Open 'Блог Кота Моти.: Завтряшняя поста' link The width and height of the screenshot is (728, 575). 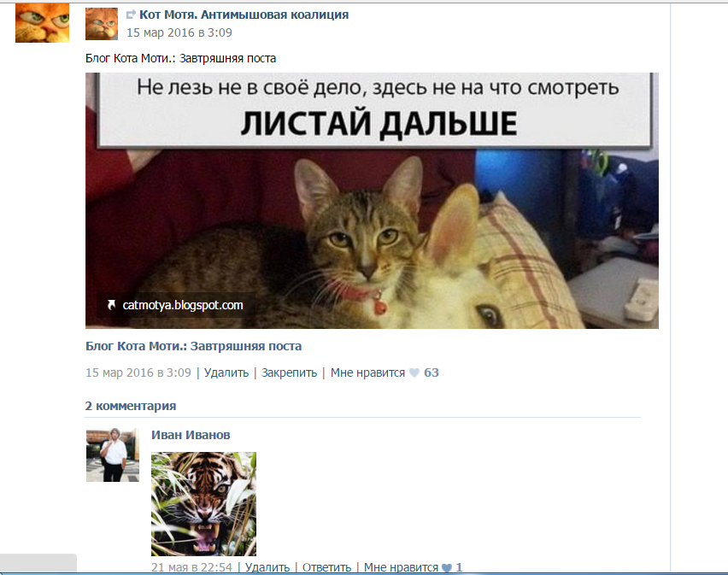coord(192,346)
